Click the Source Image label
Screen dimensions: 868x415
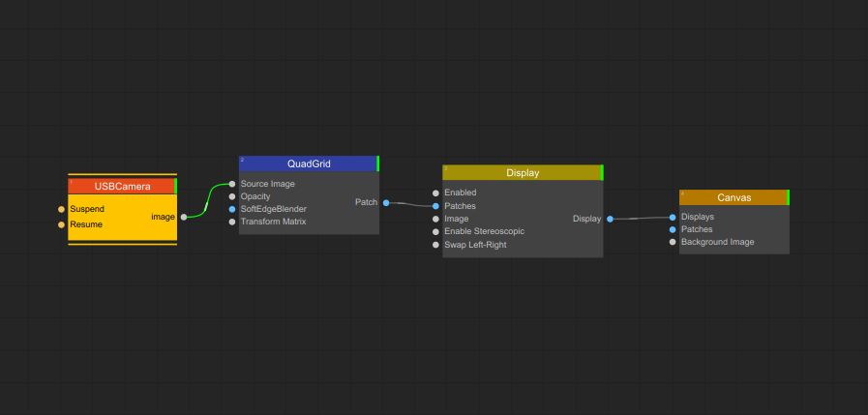click(x=267, y=184)
